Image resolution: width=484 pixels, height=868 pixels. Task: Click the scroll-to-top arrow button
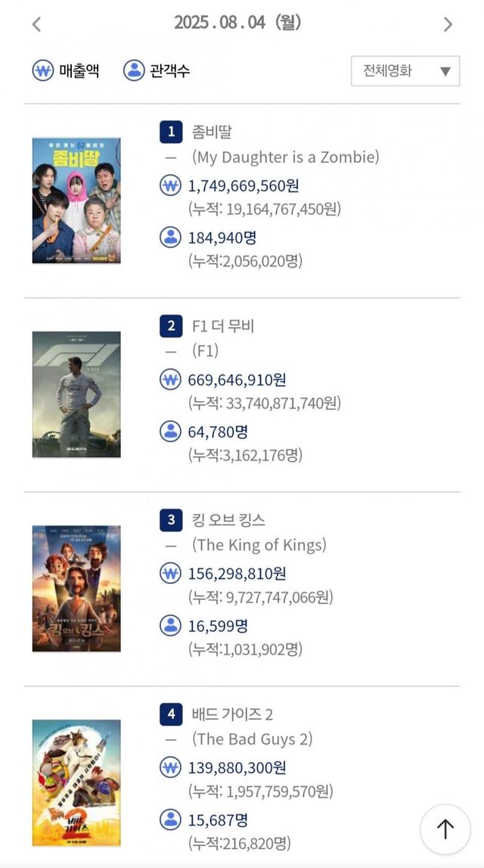445,829
